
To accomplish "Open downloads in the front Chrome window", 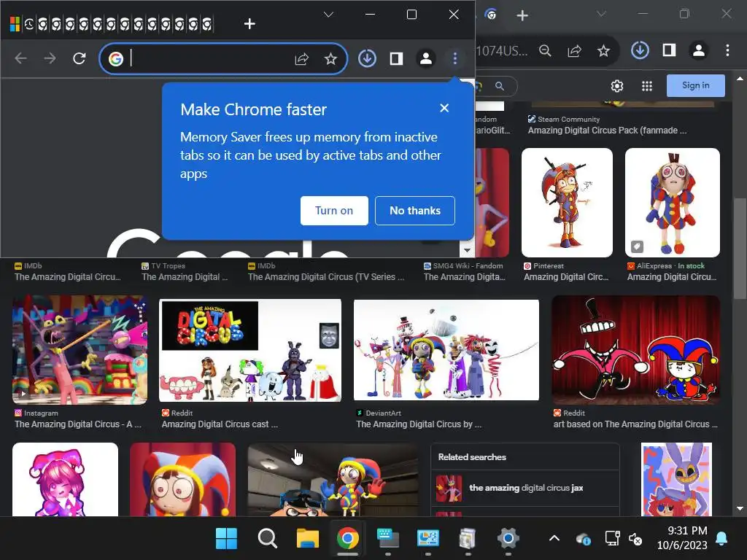I will tap(368, 58).
